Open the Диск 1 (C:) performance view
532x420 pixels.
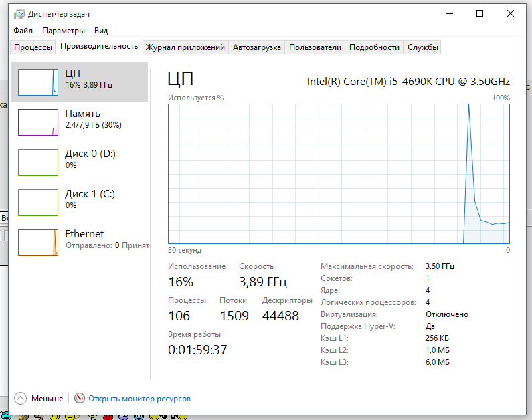click(x=80, y=203)
